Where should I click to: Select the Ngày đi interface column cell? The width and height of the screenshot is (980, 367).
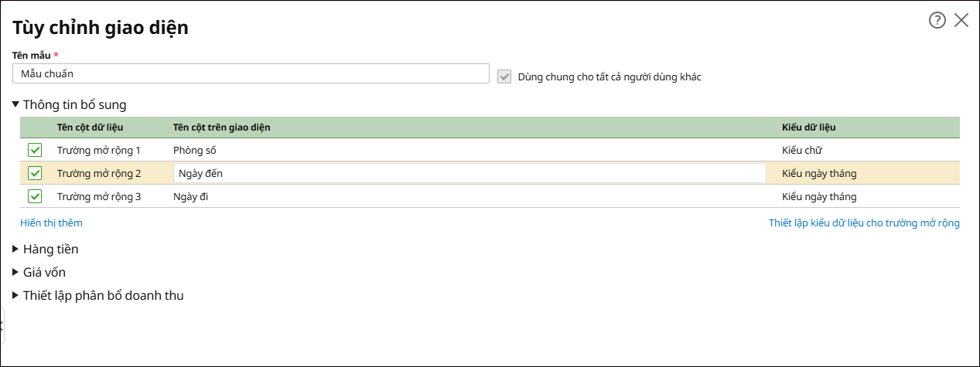(191, 196)
